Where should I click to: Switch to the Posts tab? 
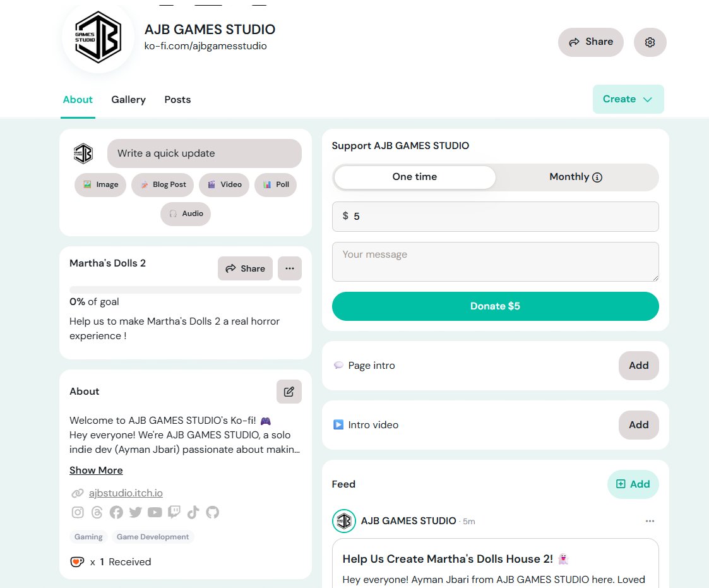[177, 100]
